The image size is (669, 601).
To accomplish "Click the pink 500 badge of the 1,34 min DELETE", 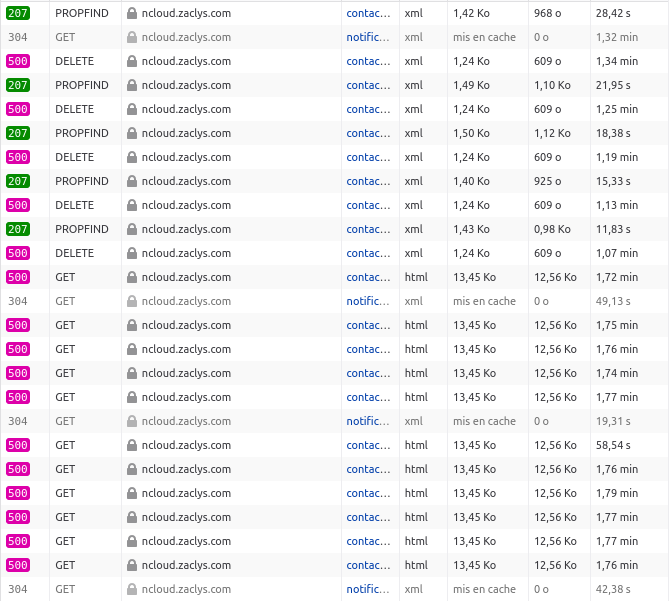I will point(18,61).
